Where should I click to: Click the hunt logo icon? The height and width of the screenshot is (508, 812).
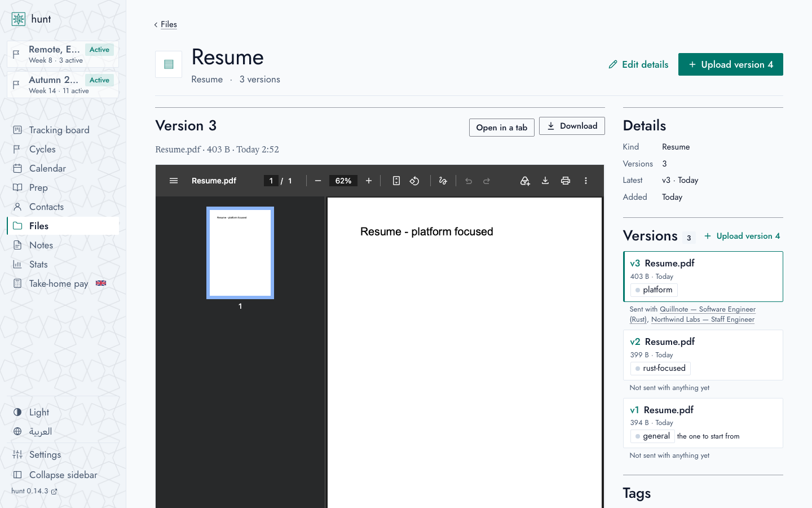point(19,19)
